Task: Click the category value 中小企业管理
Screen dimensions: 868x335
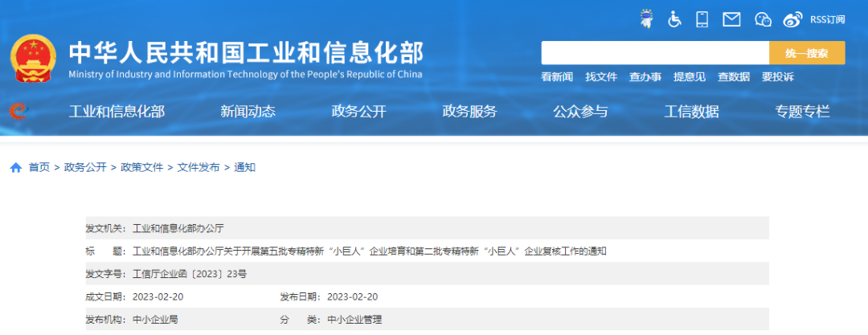Action: point(354,320)
